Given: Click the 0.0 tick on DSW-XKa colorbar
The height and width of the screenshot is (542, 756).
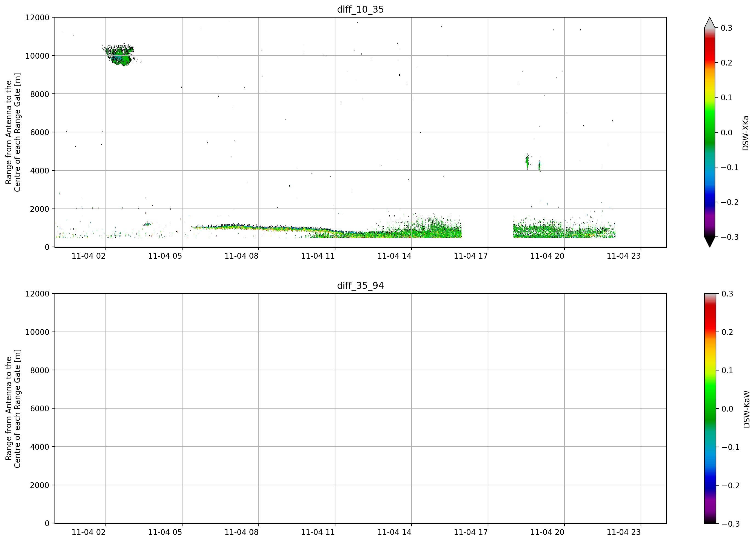Looking at the screenshot, I should pyautogui.click(x=726, y=133).
